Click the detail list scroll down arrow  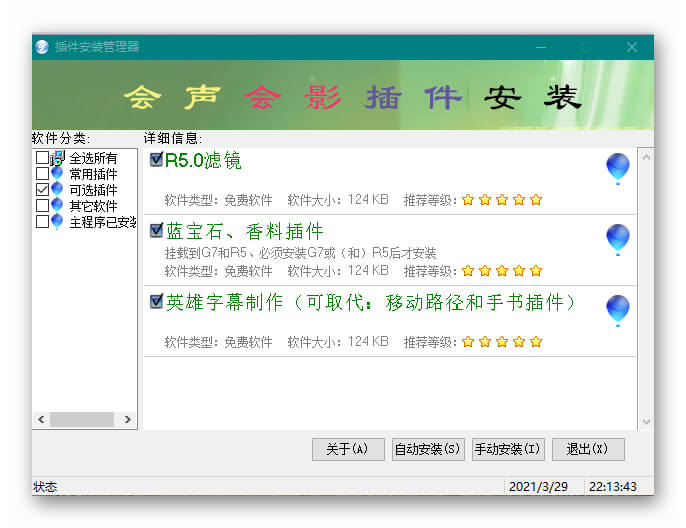tap(646, 422)
